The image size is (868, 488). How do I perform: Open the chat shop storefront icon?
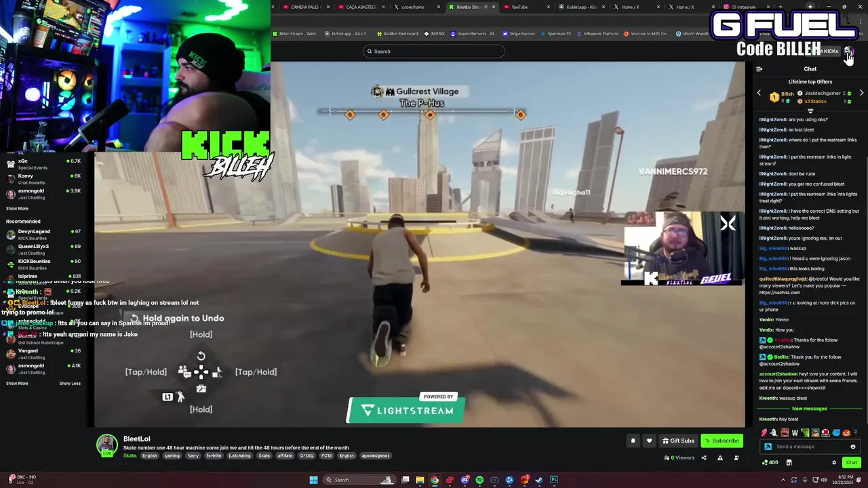[789, 462]
